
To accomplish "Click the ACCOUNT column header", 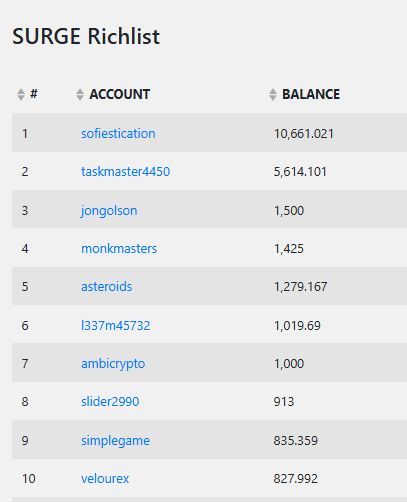I will 119,94.
